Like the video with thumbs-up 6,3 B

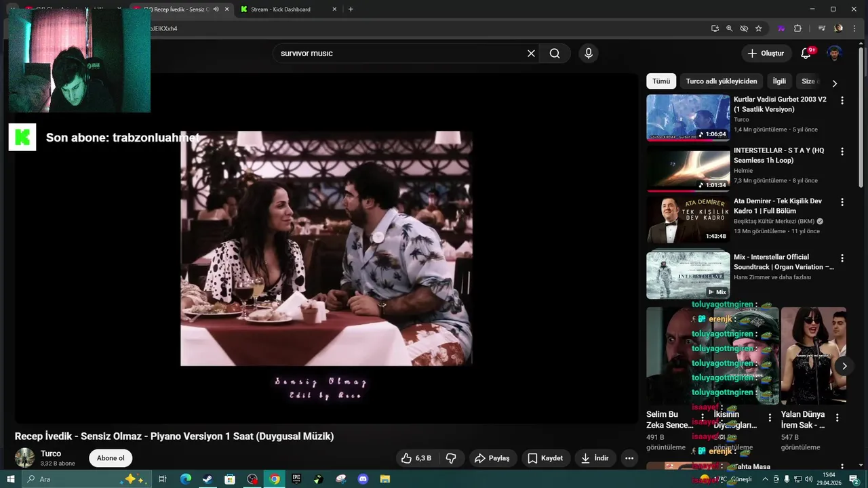coord(417,458)
